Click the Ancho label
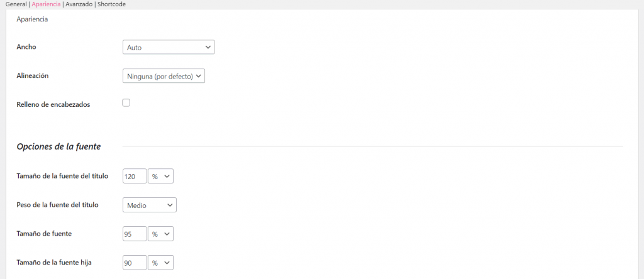The image size is (644, 279). (26, 46)
